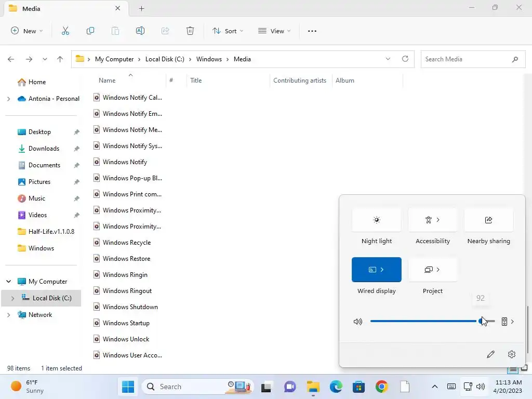
Task: Collapse the My Computer tree node
Action: point(8,281)
